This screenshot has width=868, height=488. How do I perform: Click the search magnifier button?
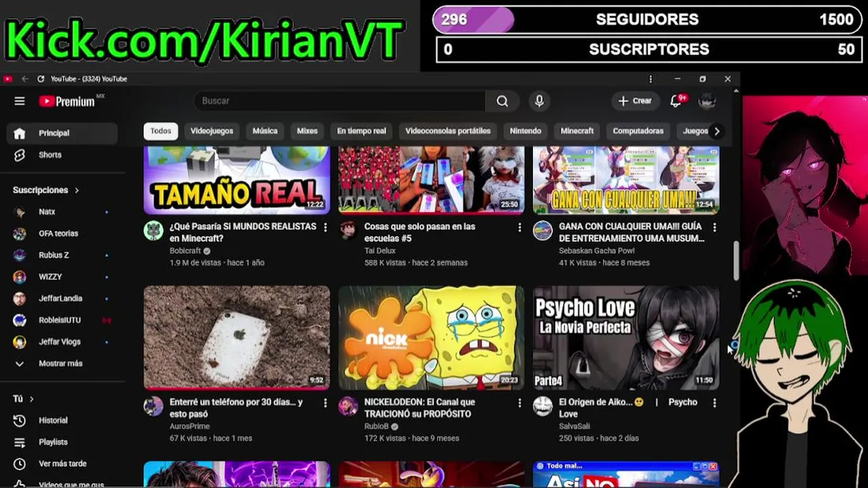tap(502, 101)
